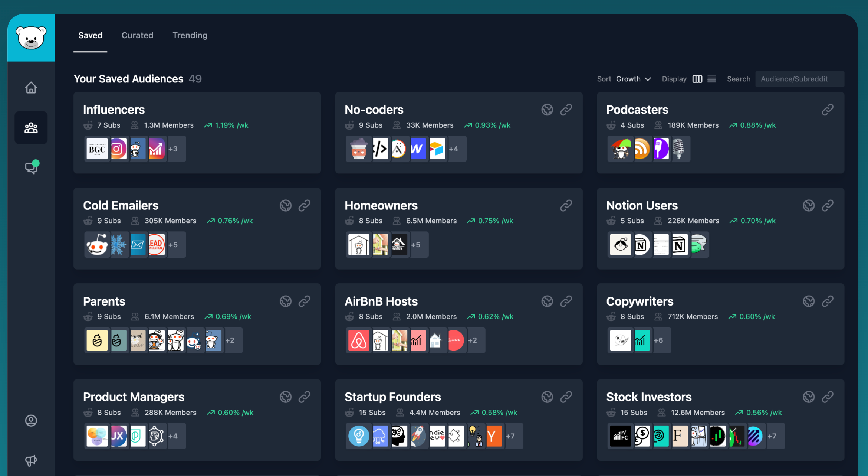The image size is (868, 476).
Task: Open the Sort Growth dropdown
Action: point(633,79)
